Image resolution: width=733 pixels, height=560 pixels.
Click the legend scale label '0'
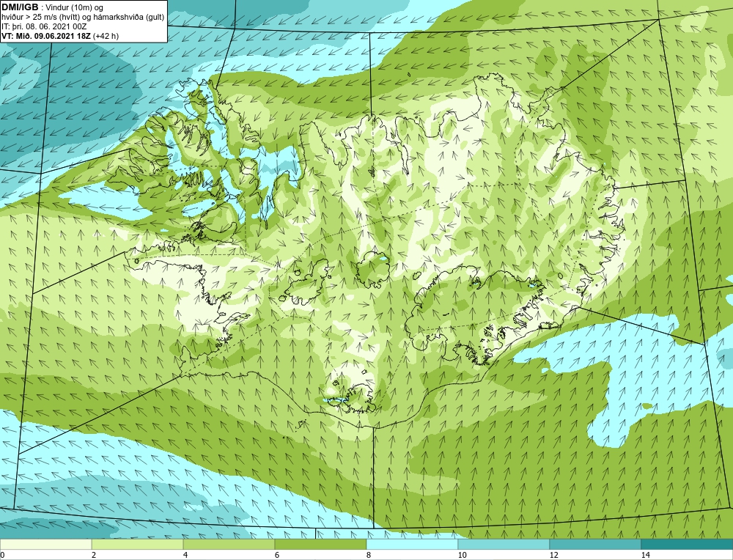point(2,555)
